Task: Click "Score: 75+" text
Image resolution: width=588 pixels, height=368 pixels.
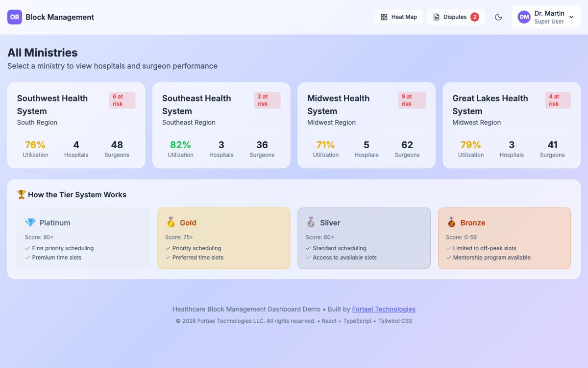Action: pyautogui.click(x=179, y=237)
